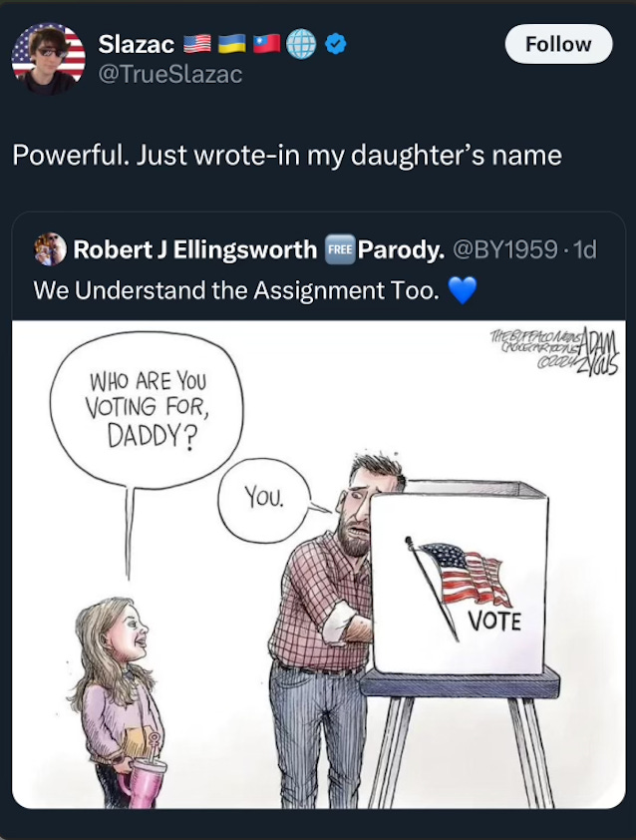Click the Ukraine flag emoji in display name
636x840 pixels.
click(232, 44)
